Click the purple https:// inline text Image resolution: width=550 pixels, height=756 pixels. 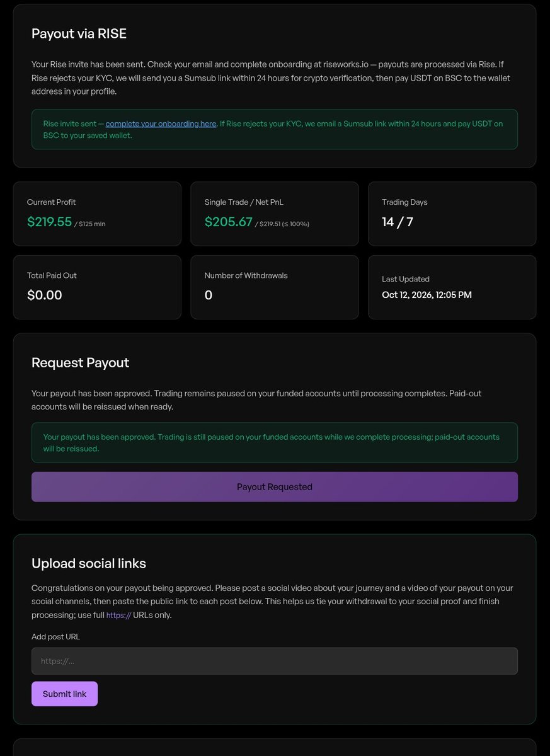click(118, 616)
